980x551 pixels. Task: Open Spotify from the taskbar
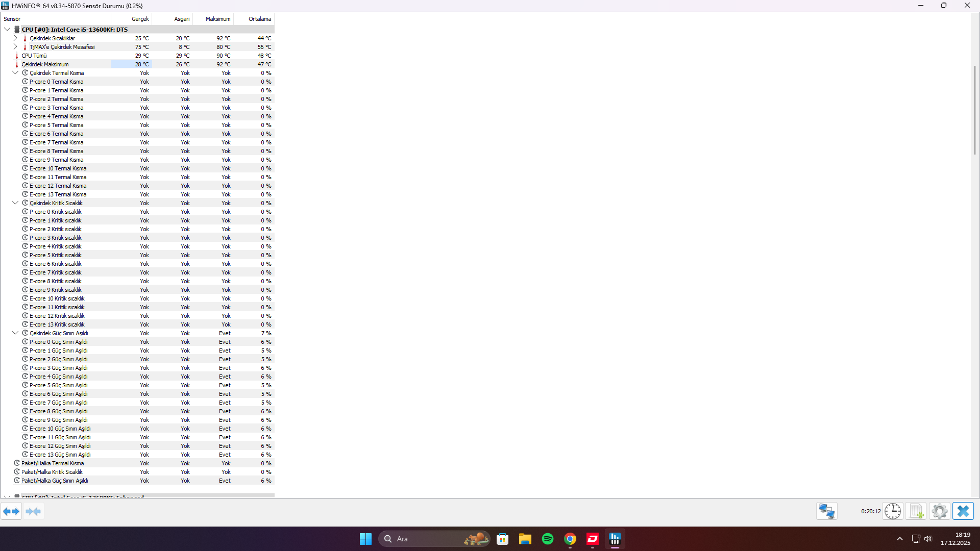coord(548,539)
